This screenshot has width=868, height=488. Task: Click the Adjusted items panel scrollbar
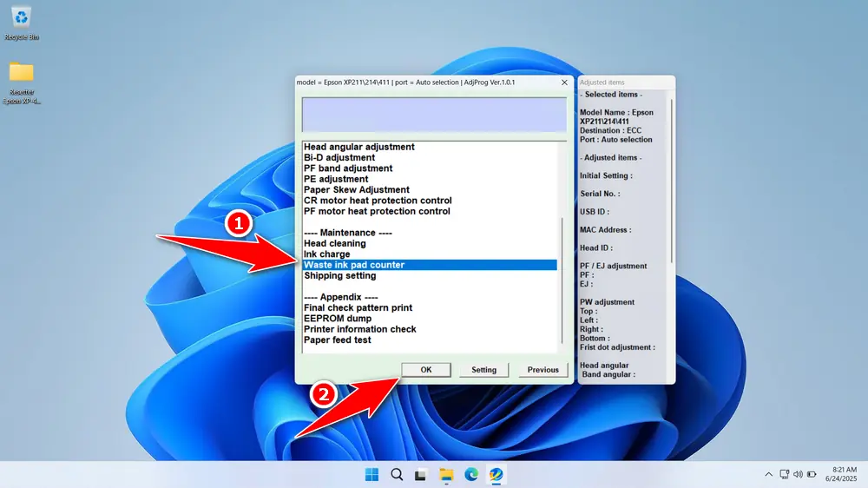click(x=672, y=181)
